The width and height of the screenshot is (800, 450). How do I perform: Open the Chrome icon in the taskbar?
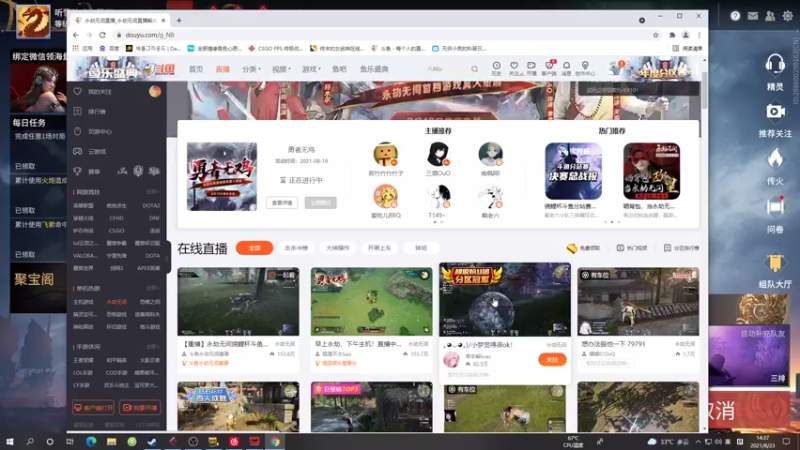(x=275, y=441)
